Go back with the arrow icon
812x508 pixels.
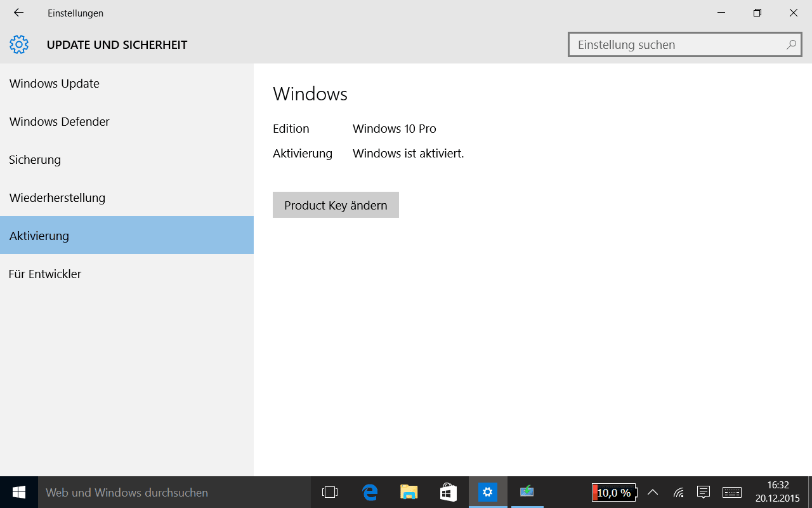click(18, 13)
